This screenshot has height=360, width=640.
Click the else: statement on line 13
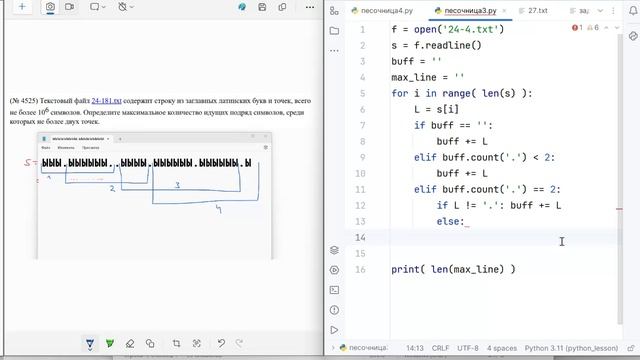[x=451, y=222]
